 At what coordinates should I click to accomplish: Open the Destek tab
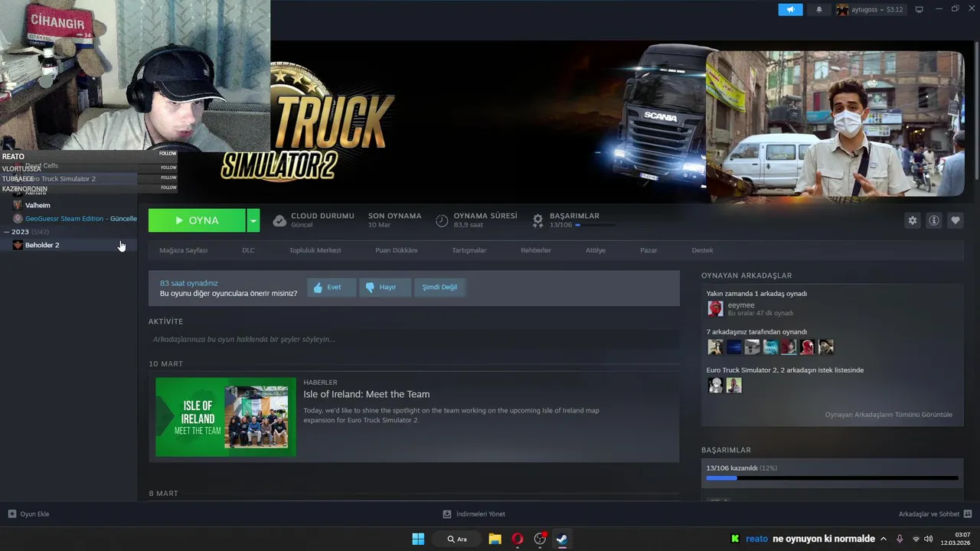702,250
